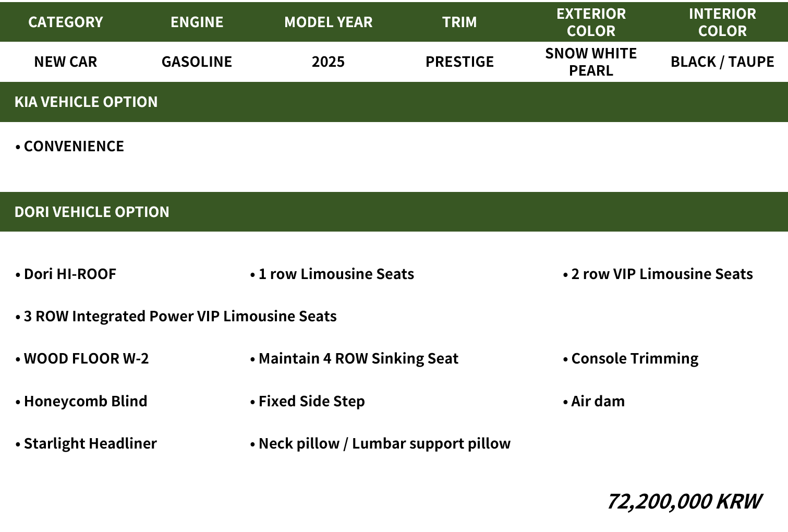The image size is (788, 532).
Task: Select the 2025 model year value
Action: coord(329,62)
